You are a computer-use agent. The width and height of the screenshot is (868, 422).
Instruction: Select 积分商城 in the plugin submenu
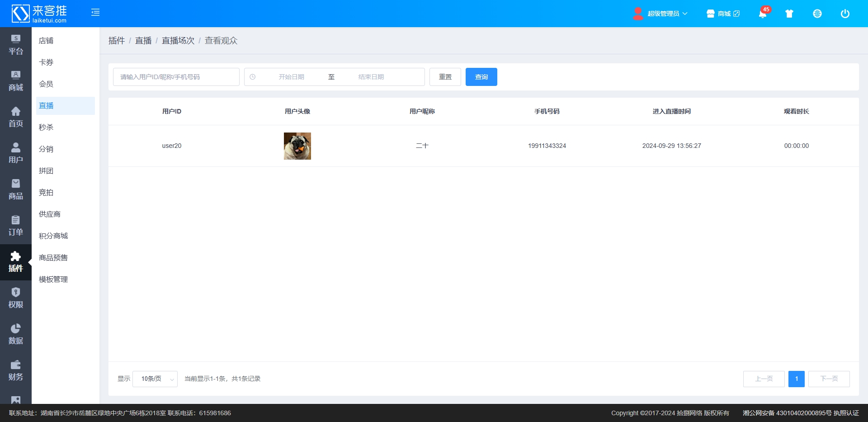point(53,236)
